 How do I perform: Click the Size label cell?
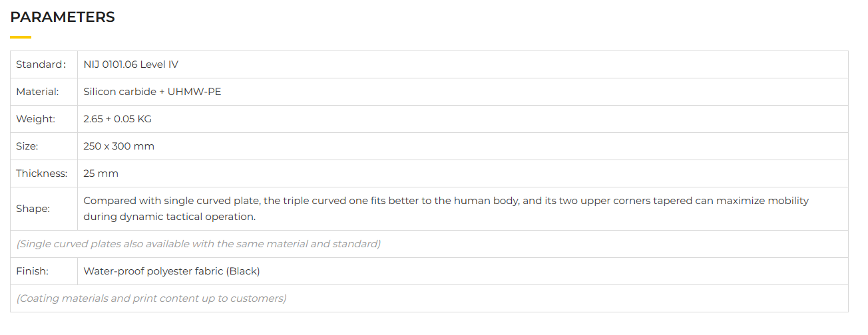27,146
